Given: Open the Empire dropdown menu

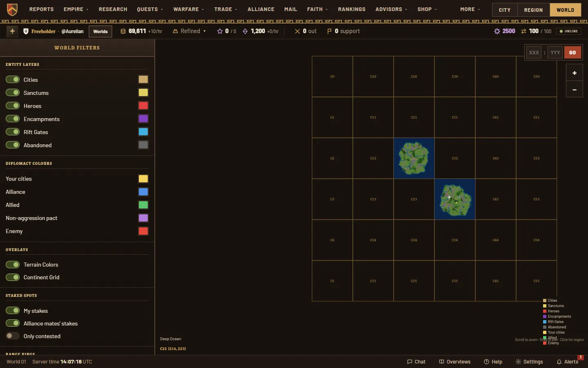Looking at the screenshot, I should coord(76,9).
